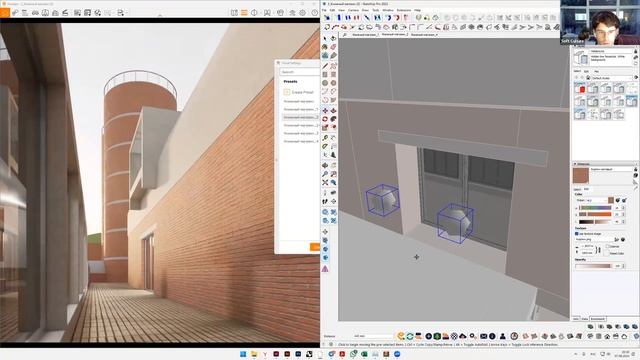Click the Saturation color slider
Viewport: 640px width, 360px height.
(x=595, y=214)
